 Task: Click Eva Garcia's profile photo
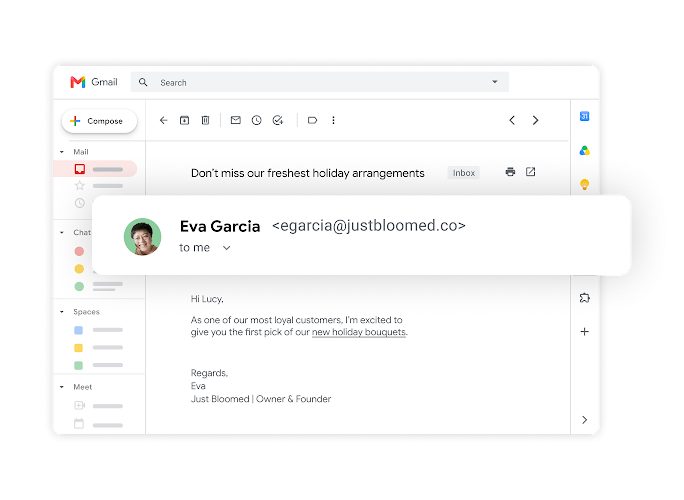tap(143, 236)
